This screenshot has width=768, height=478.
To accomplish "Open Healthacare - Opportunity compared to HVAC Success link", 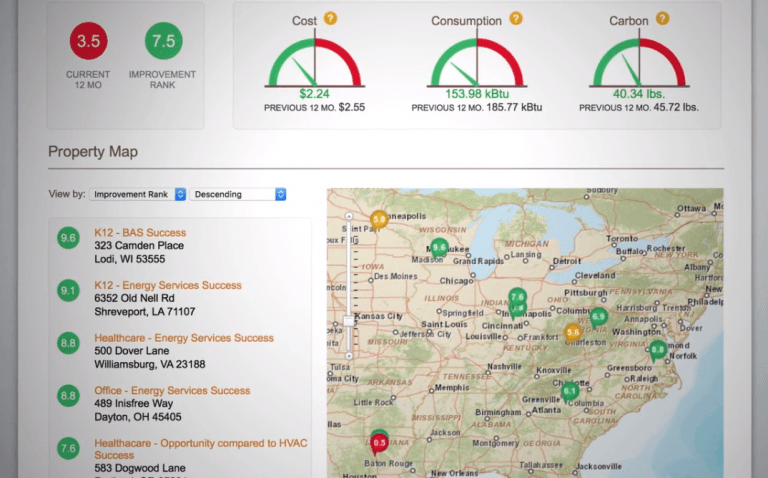I will click(x=201, y=449).
